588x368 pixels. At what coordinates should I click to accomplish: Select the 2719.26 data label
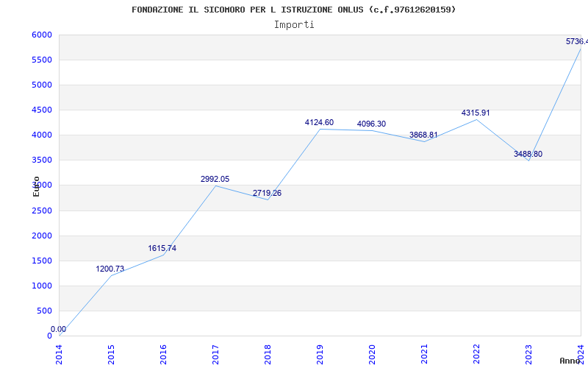(x=267, y=193)
